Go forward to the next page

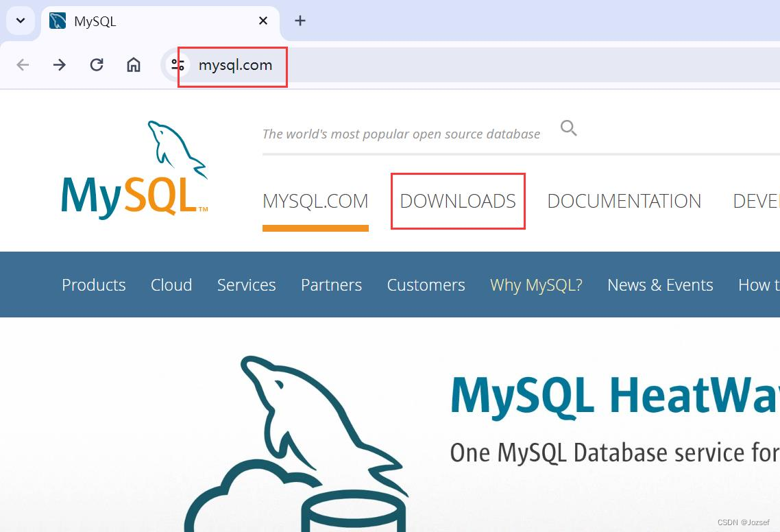[x=60, y=64]
